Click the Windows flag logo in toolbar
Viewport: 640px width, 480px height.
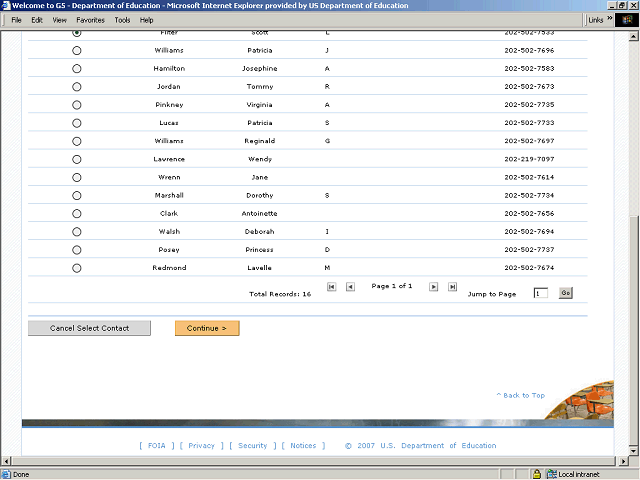click(627, 20)
